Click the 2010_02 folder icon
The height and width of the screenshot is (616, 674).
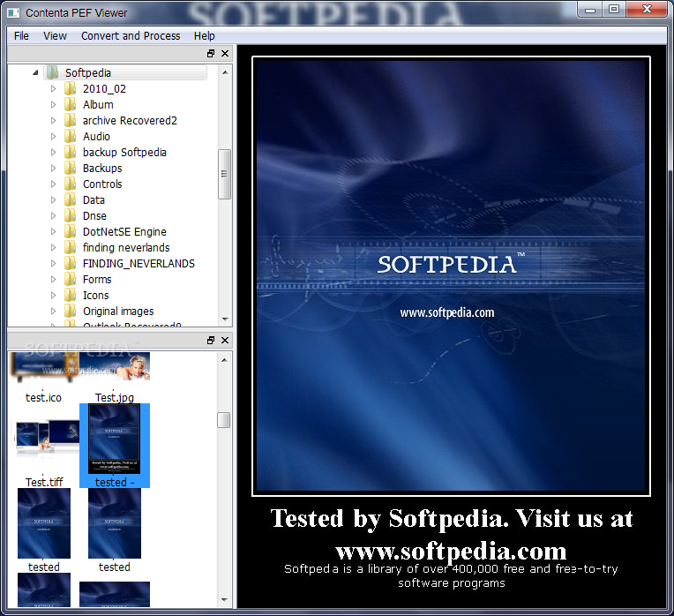point(70,88)
